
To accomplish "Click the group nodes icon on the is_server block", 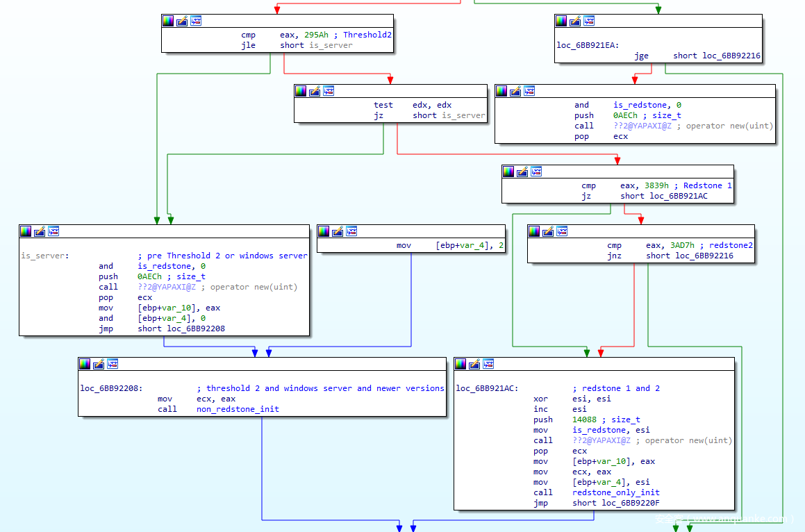I will point(53,231).
